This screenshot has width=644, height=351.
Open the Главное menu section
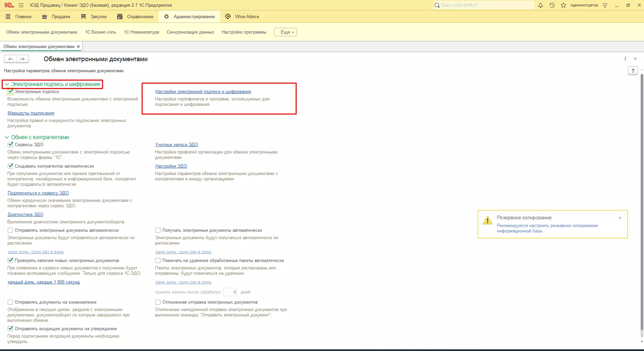(23, 16)
